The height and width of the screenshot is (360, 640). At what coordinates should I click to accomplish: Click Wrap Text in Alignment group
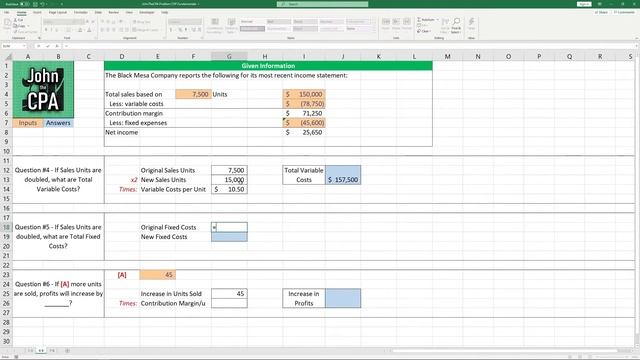(x=142, y=22)
